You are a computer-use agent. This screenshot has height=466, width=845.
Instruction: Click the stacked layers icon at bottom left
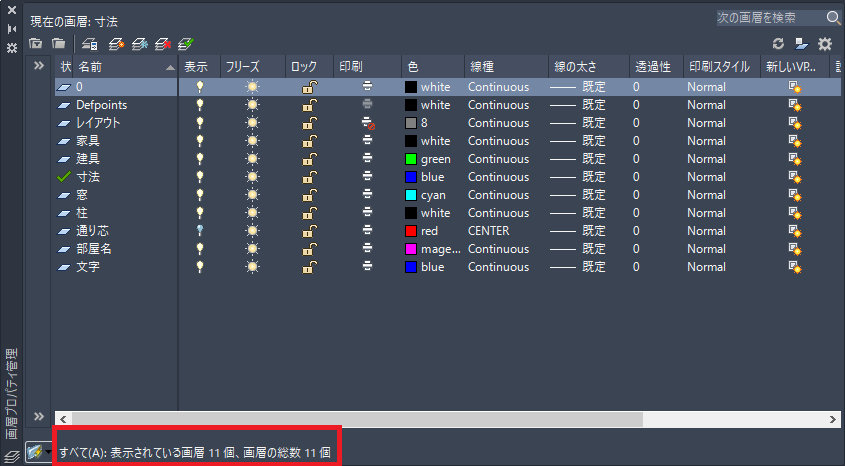pos(12,458)
